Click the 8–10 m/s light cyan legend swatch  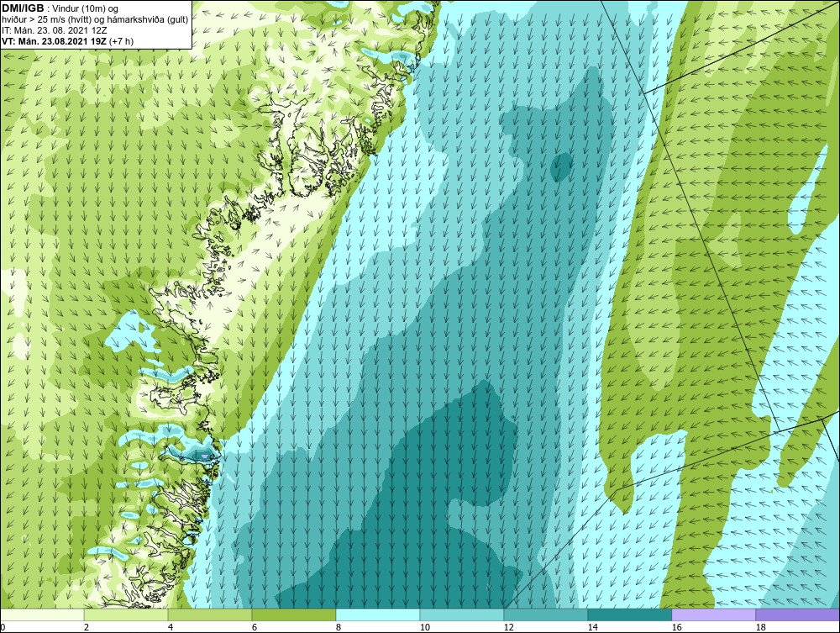tap(378, 615)
